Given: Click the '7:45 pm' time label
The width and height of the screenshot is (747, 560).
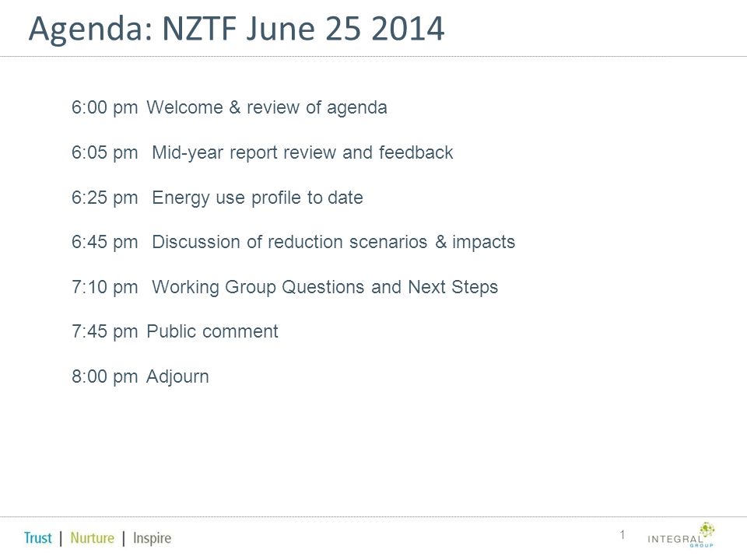Looking at the screenshot, I should pos(105,332).
